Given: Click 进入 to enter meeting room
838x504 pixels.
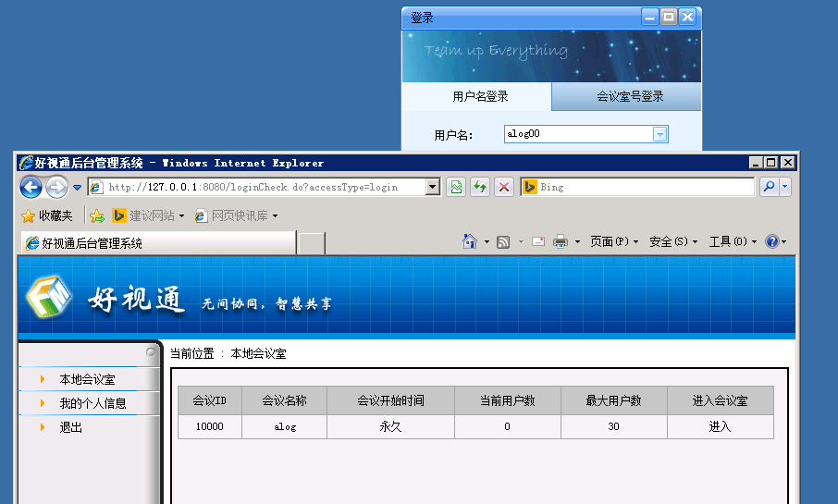Looking at the screenshot, I should point(720,426).
